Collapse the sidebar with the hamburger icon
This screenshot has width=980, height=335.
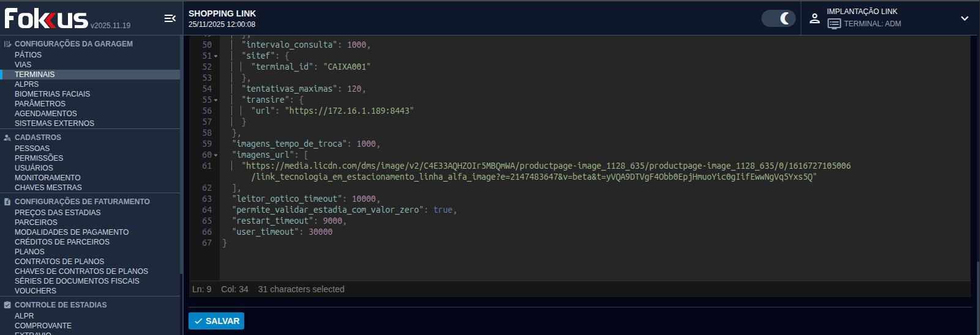(170, 18)
